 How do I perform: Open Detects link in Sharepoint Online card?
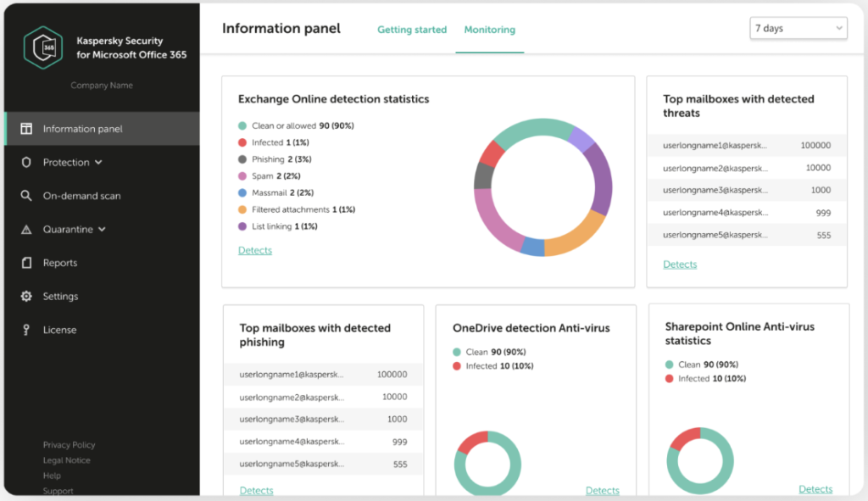pyautogui.click(x=815, y=489)
